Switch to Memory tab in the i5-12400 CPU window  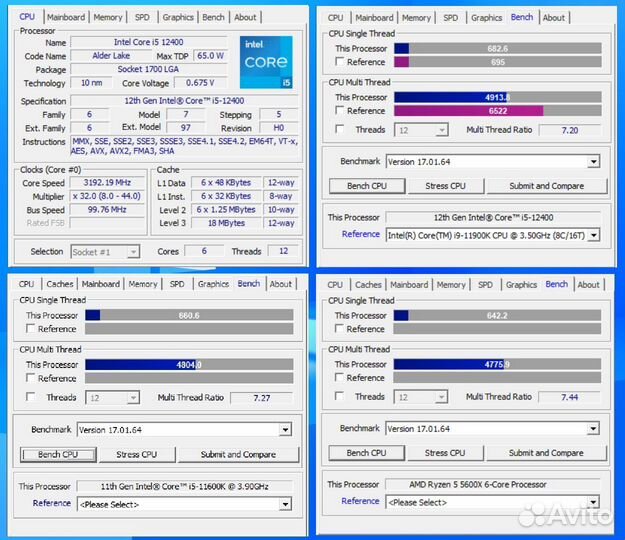coord(108,18)
